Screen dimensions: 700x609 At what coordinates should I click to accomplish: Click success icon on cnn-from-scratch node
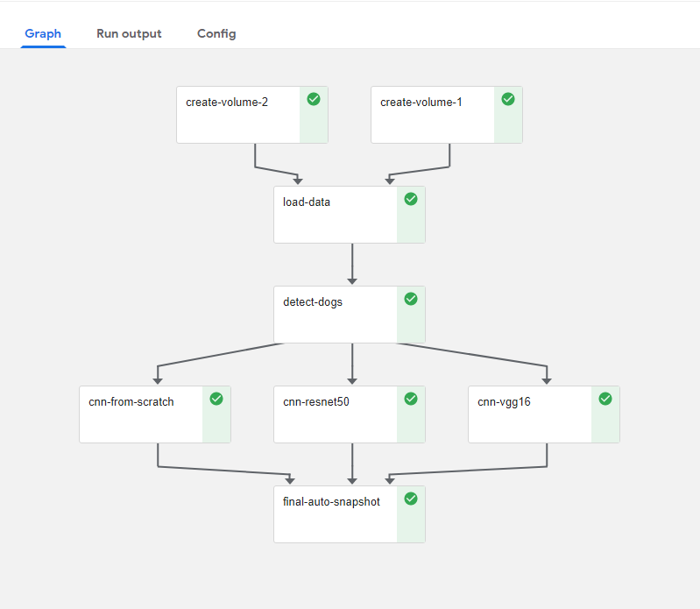[x=216, y=399]
